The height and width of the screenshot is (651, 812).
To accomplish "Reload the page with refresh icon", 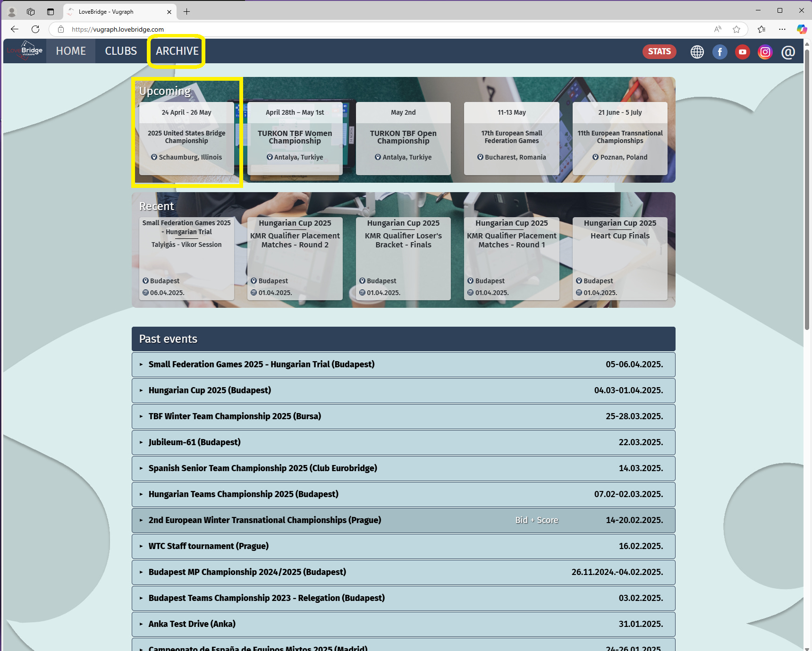I will click(x=35, y=29).
